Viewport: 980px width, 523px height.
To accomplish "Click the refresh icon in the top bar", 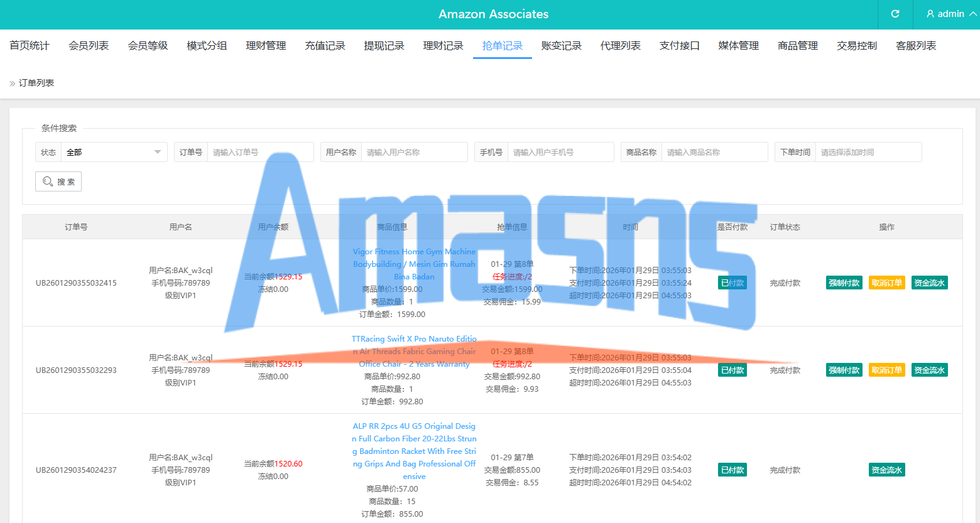I will (x=895, y=14).
